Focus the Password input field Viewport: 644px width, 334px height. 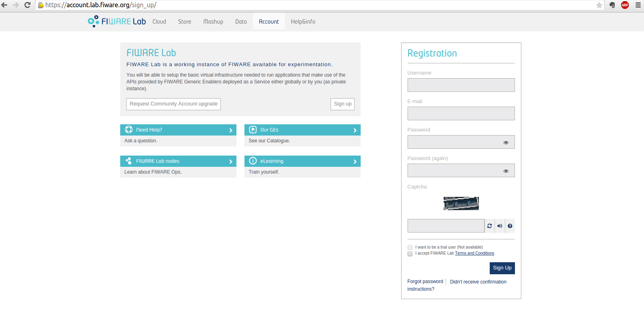coord(461,142)
